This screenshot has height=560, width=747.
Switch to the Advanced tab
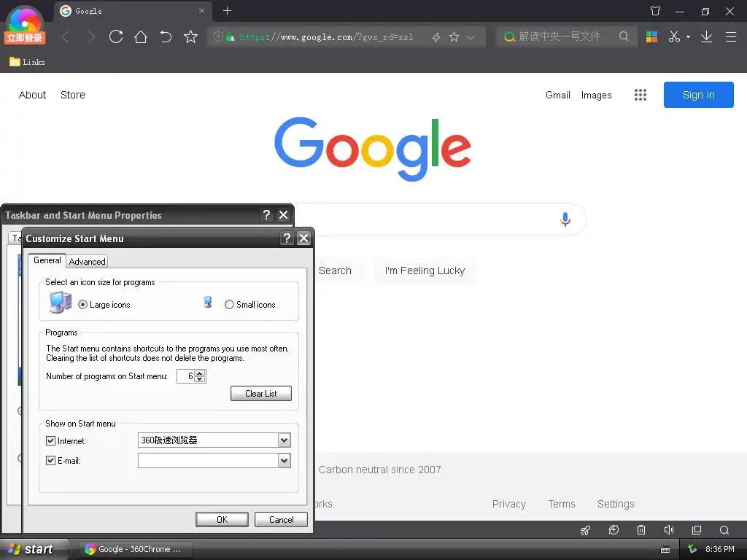[x=88, y=262]
